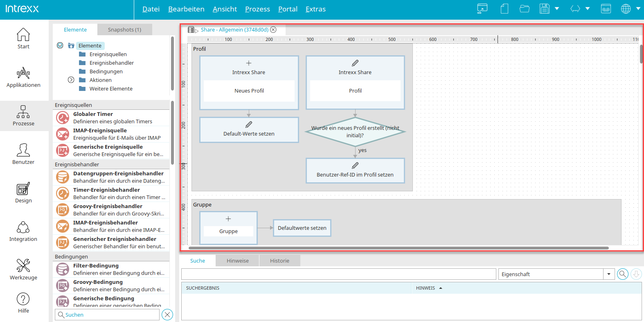The width and height of the screenshot is (644, 322).
Task: Open the Prozess menu
Action: 257,9
